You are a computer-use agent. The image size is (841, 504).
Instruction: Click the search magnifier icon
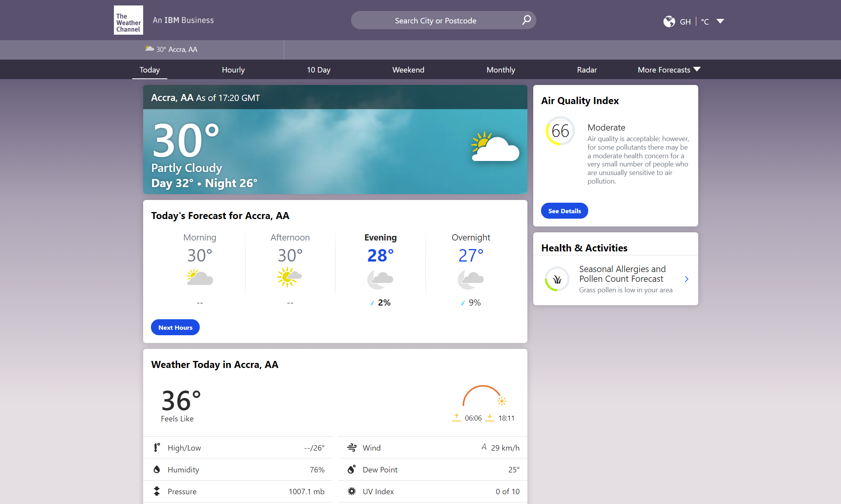527,20
